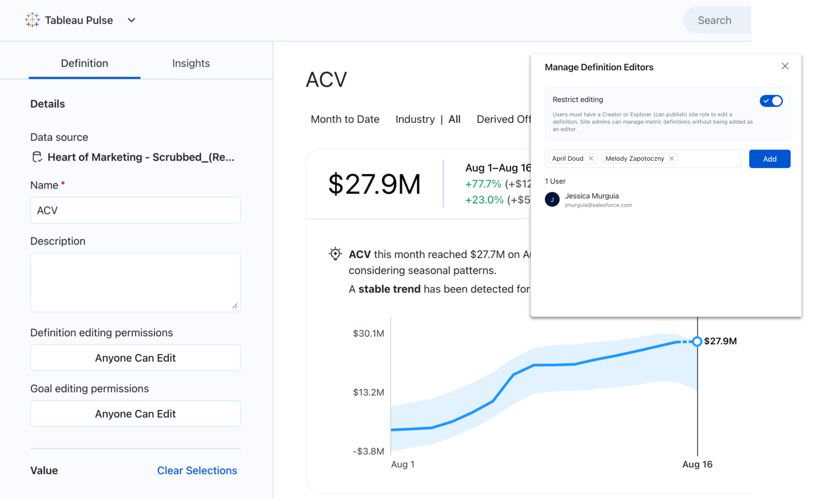Remove April Doud from editors field
This screenshot has width=816, height=504.
click(591, 159)
